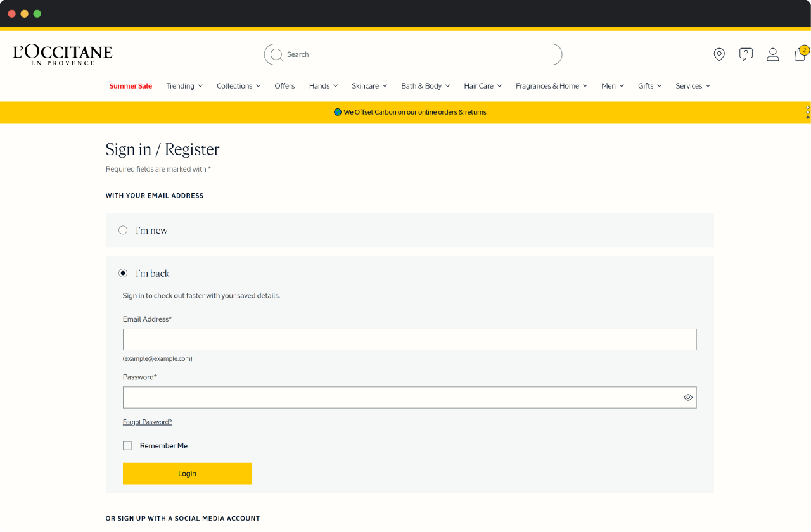Screen dimensions: 811x532
Task: Show the password with the eye toggle
Action: pyautogui.click(x=688, y=397)
